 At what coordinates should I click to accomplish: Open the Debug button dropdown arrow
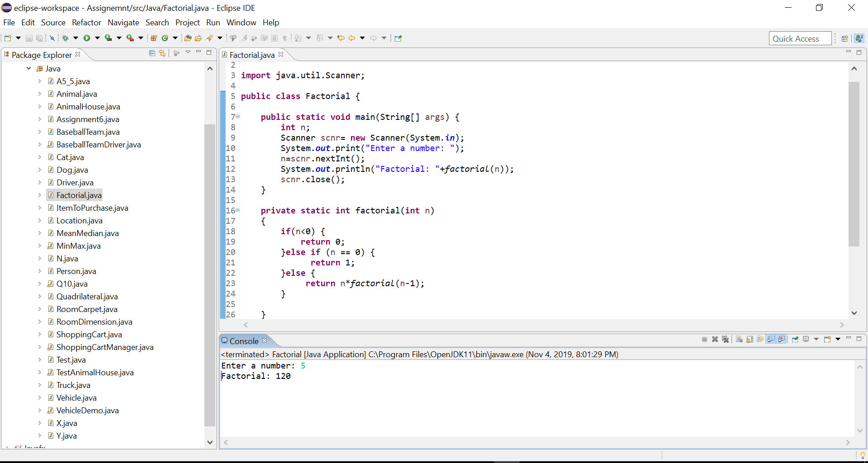(75, 38)
